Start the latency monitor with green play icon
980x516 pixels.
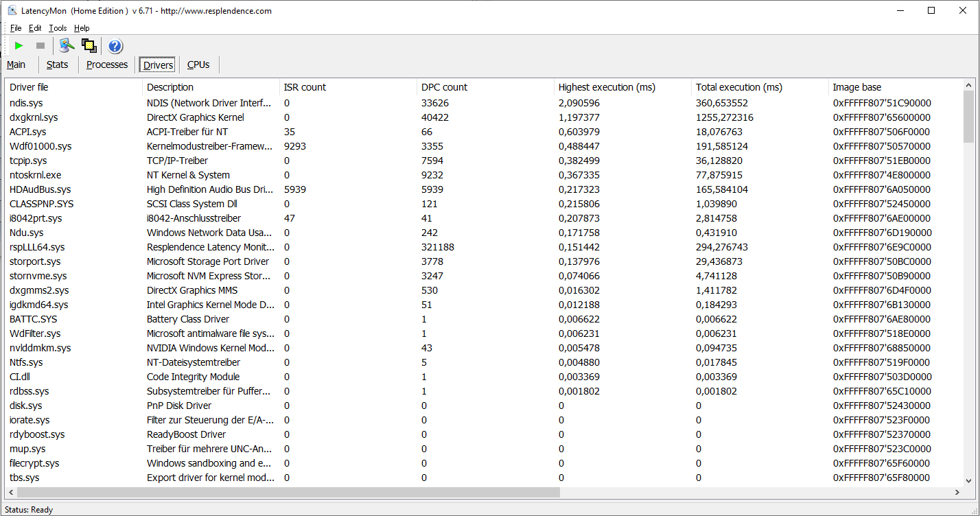click(19, 46)
